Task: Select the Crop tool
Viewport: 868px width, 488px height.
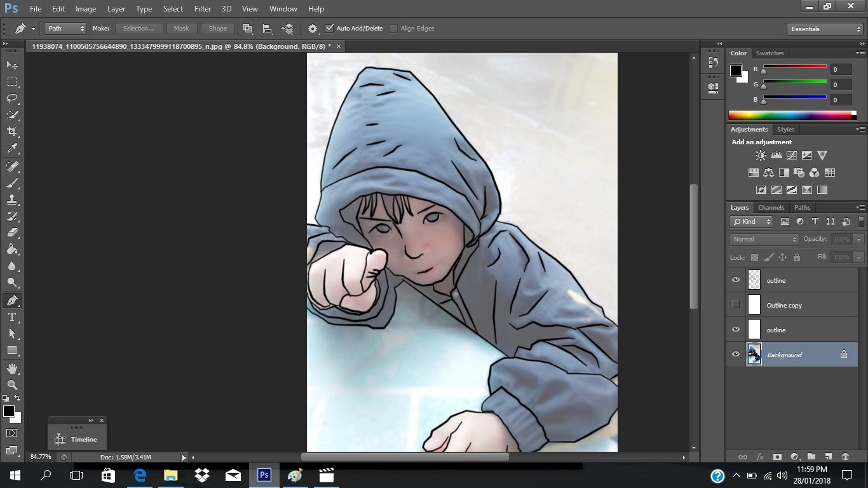Action: (12, 132)
